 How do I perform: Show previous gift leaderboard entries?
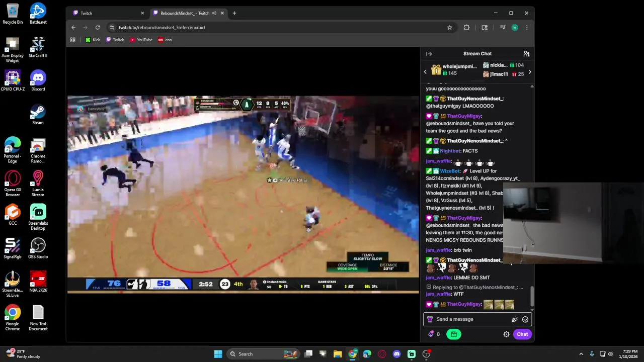pyautogui.click(x=425, y=72)
